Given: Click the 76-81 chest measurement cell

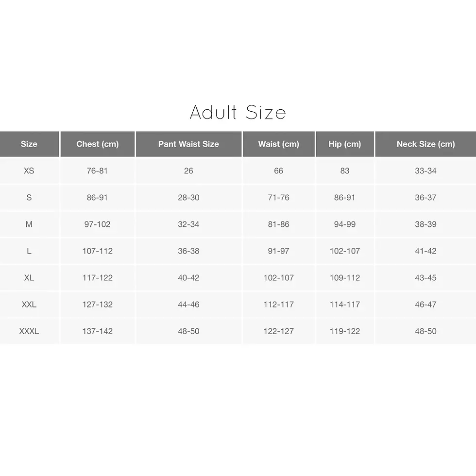Looking at the screenshot, I should click(97, 171).
